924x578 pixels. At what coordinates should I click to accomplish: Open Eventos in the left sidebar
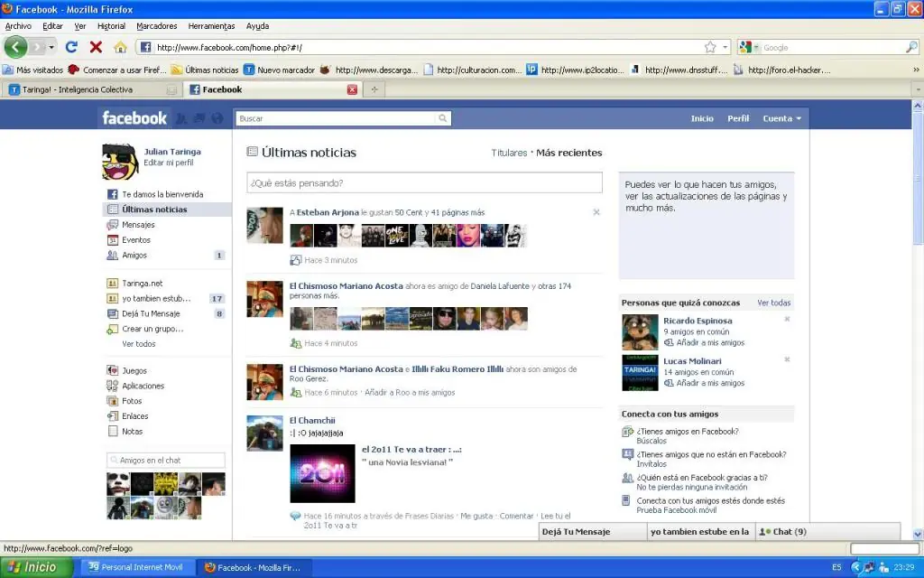(x=135, y=240)
